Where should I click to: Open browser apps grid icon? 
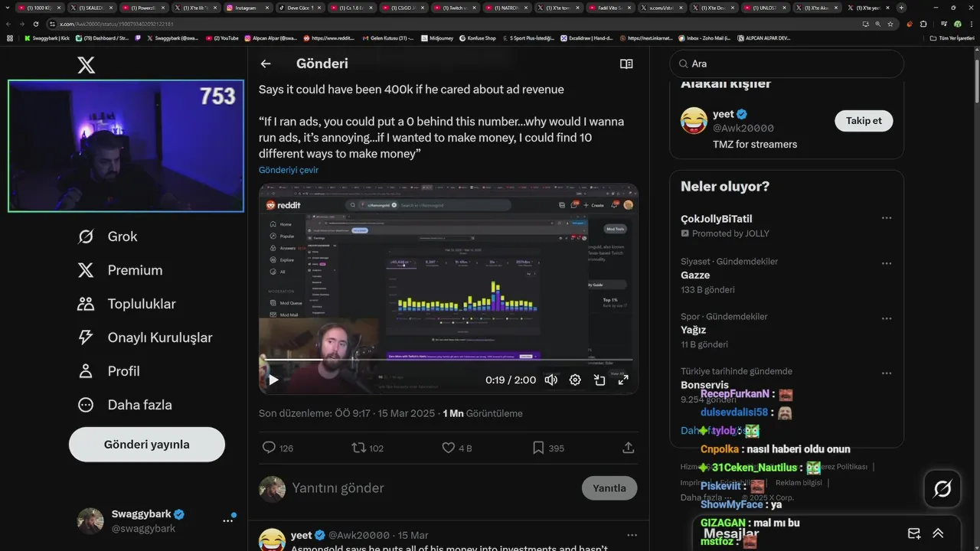coord(10,37)
